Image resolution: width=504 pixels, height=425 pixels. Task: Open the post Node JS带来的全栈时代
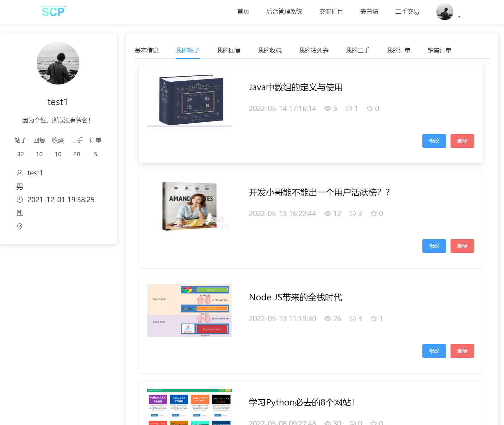pyautogui.click(x=296, y=297)
